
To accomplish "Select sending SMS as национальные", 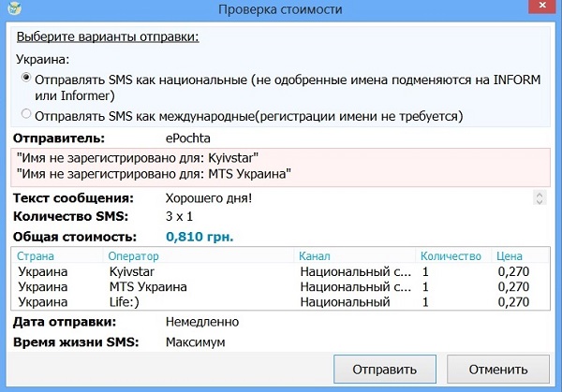I will click(x=26, y=78).
